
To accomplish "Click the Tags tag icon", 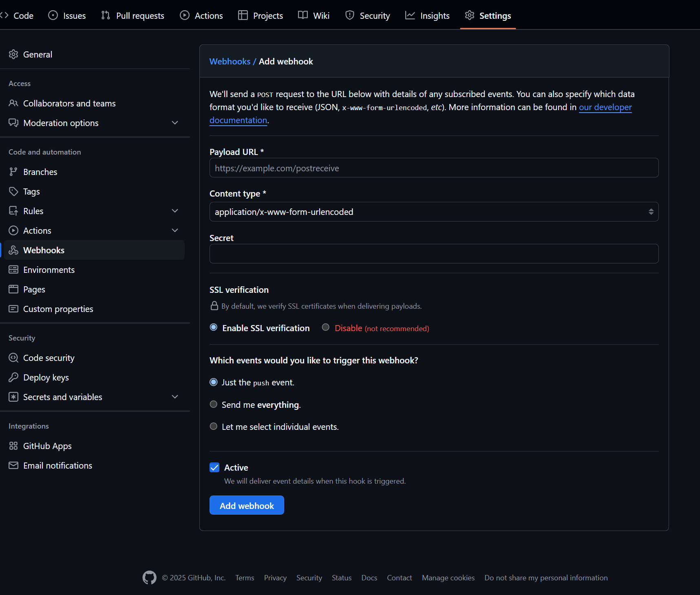I will 13,191.
